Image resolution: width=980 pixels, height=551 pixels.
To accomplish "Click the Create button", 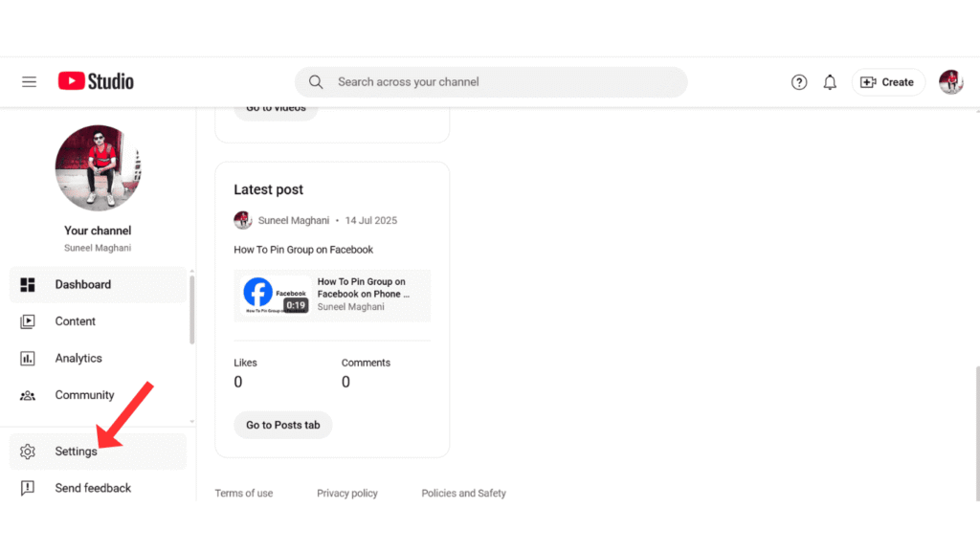I will (888, 82).
